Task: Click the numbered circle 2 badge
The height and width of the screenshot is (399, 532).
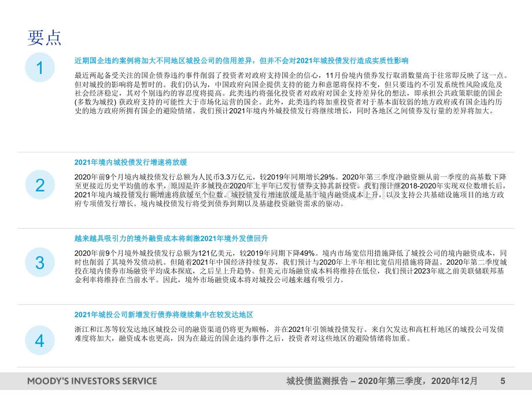Action: pyautogui.click(x=40, y=185)
